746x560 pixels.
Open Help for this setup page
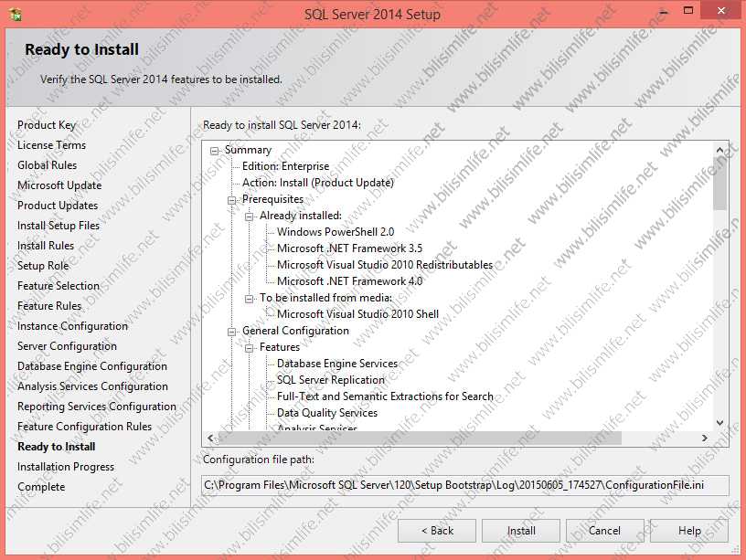[x=689, y=531]
